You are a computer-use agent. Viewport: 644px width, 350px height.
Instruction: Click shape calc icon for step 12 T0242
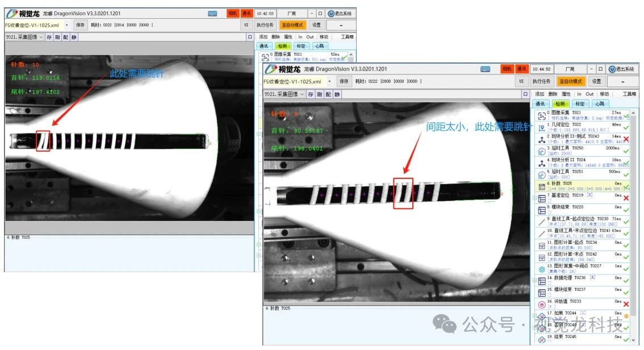[542, 257]
